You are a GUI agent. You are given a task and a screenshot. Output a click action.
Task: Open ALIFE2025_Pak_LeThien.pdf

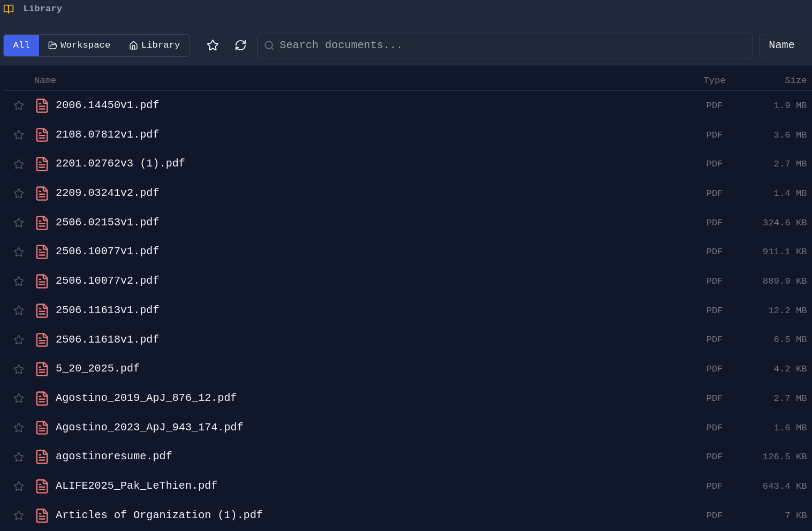tap(136, 486)
